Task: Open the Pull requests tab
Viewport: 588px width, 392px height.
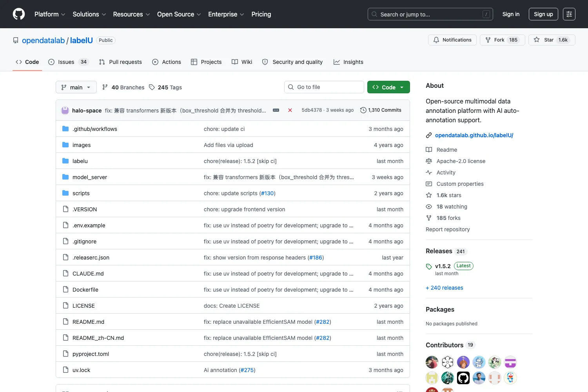Action: pos(120,62)
